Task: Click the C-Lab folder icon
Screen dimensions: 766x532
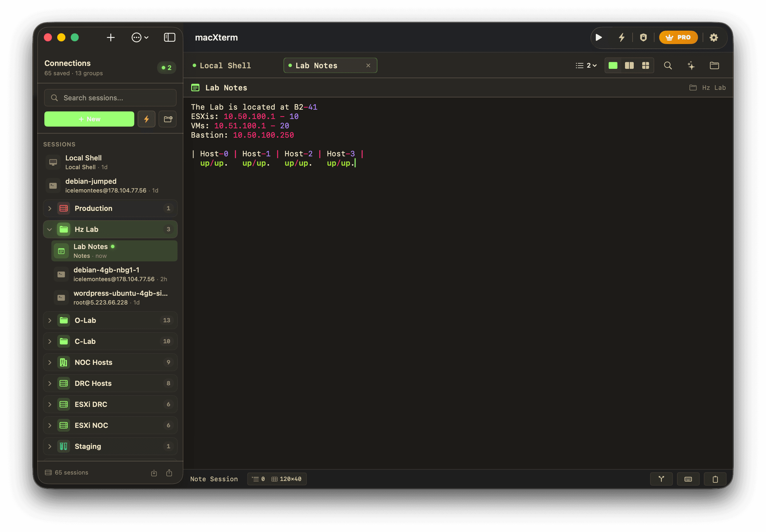Action: click(64, 341)
